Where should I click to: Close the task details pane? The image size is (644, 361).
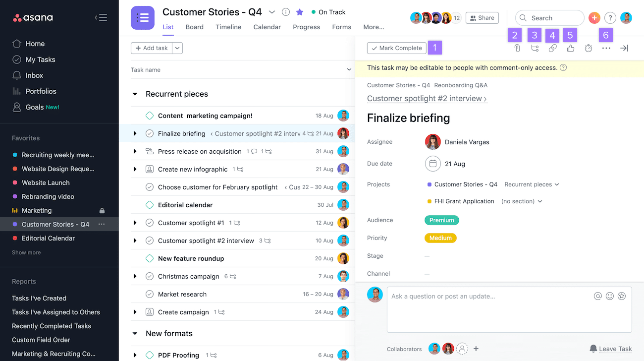click(x=624, y=48)
